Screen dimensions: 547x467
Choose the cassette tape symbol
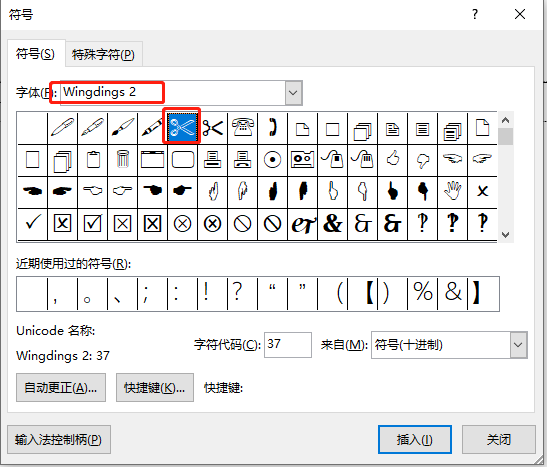click(302, 160)
